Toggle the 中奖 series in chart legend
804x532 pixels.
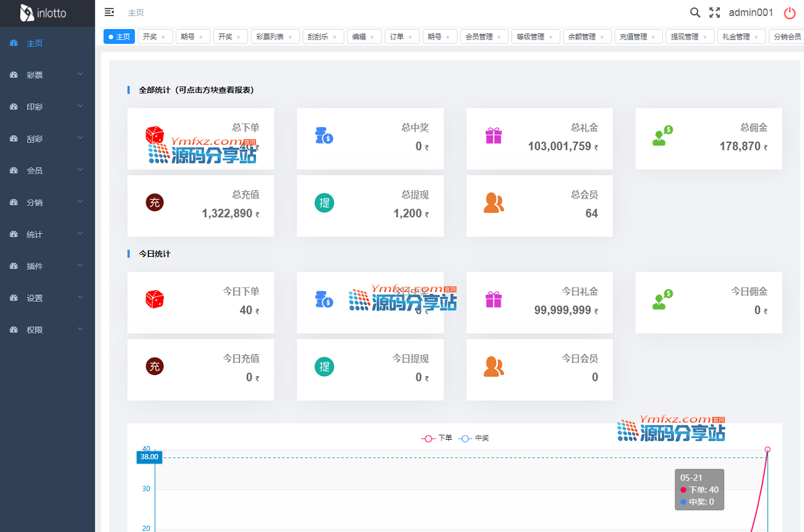[x=474, y=438]
